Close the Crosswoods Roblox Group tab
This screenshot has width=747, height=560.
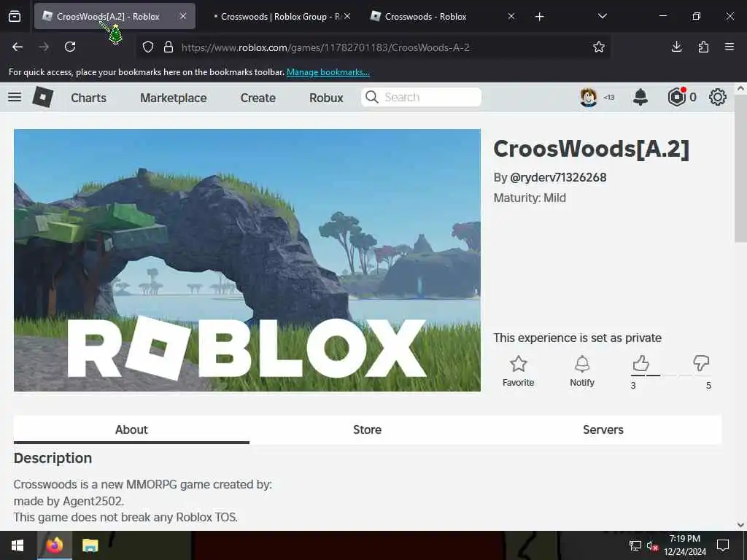coord(347,16)
